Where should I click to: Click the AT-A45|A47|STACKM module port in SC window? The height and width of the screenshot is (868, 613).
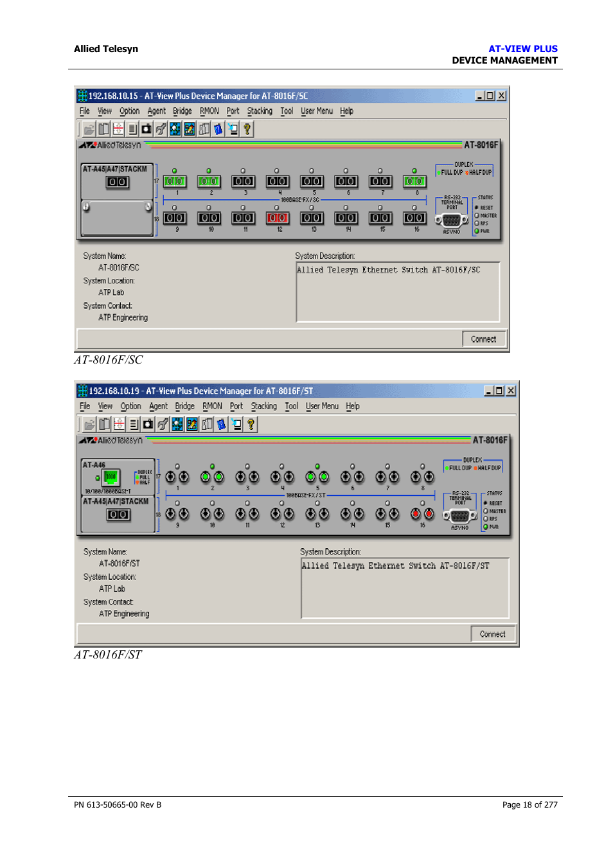tap(118, 182)
